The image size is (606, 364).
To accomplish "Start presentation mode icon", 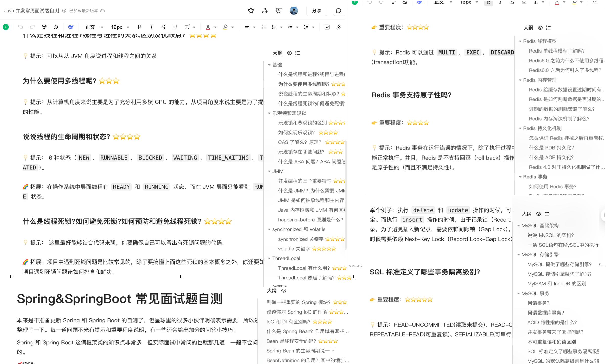I will coord(278,11).
